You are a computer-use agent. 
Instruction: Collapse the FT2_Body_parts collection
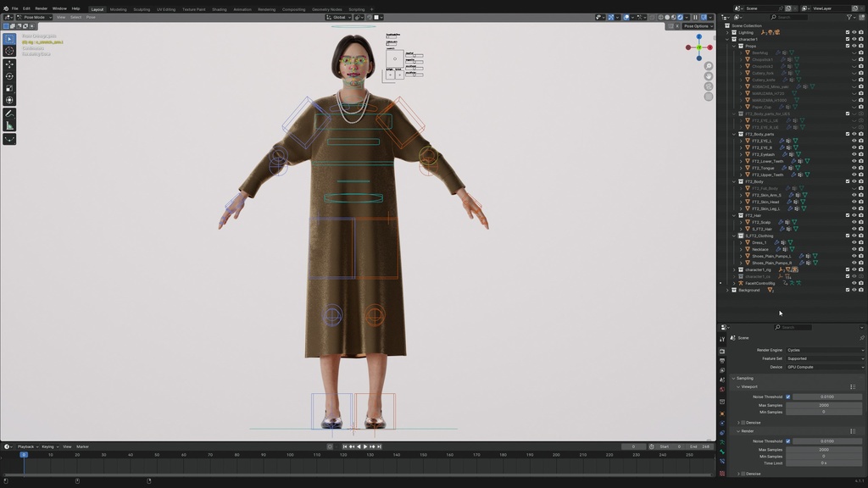coord(733,134)
